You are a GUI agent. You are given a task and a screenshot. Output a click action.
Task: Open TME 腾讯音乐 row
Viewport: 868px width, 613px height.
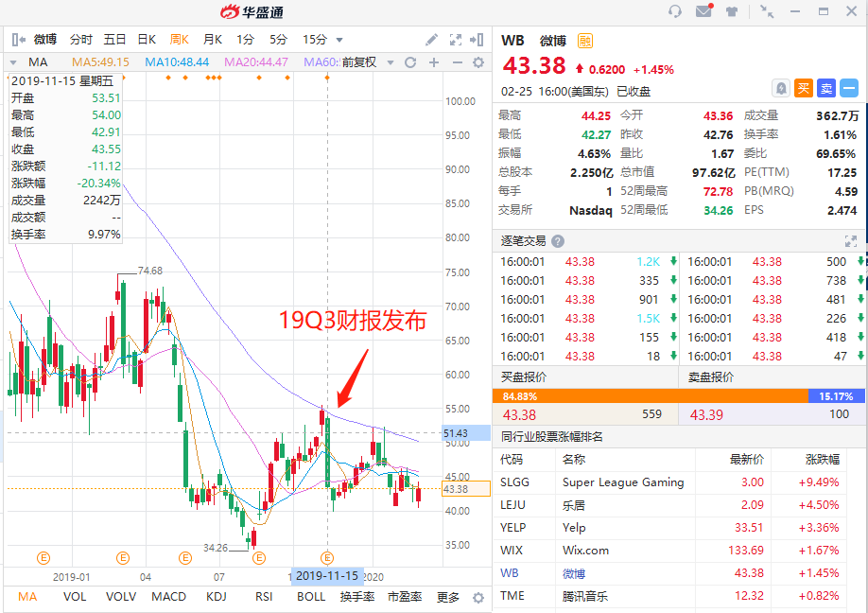point(669,596)
